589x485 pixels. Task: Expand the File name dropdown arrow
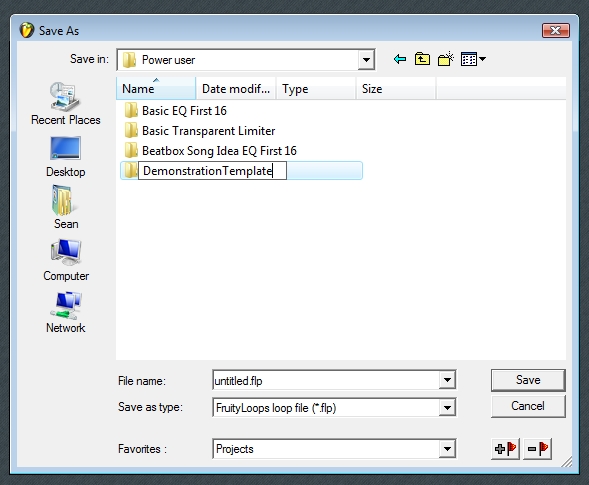click(447, 380)
